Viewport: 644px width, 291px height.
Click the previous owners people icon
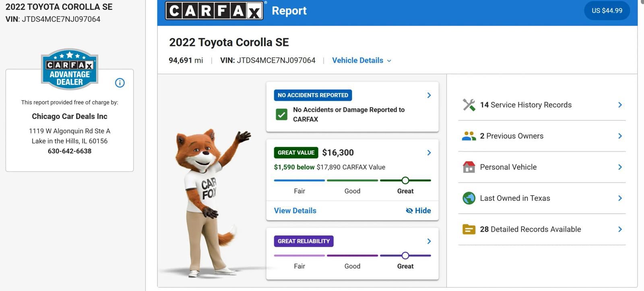[469, 136]
